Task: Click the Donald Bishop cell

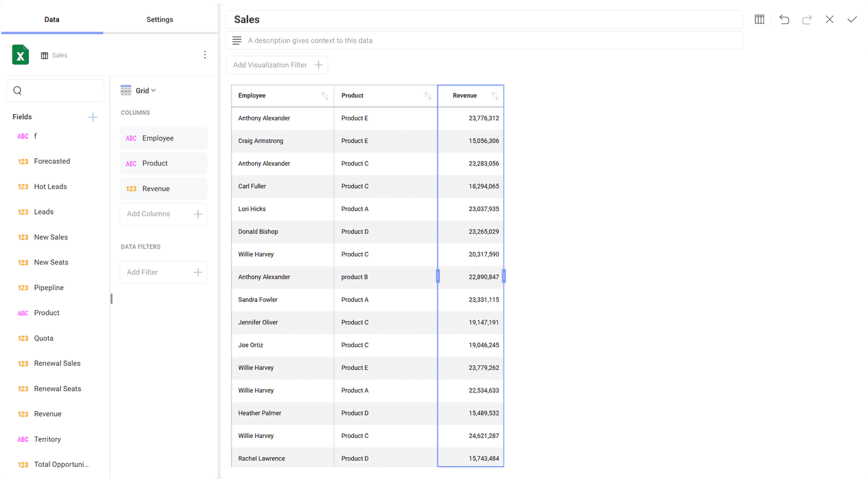Action: 282,232
